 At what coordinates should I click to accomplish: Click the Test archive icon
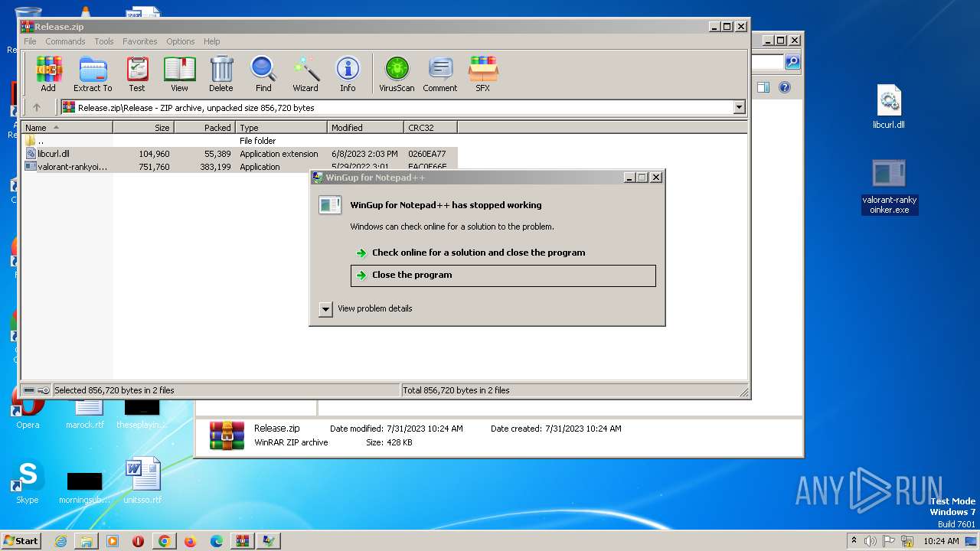tap(137, 74)
